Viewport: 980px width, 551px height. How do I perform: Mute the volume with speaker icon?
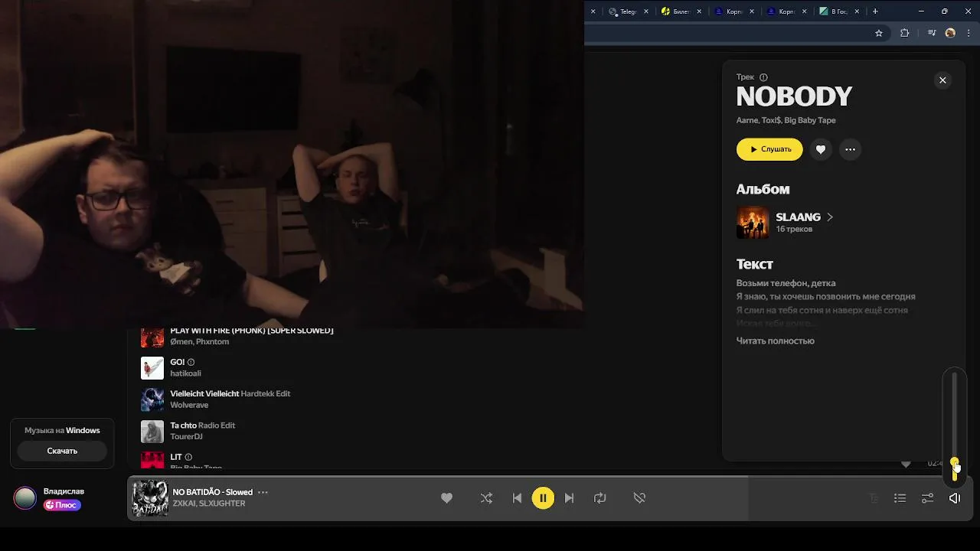(955, 498)
